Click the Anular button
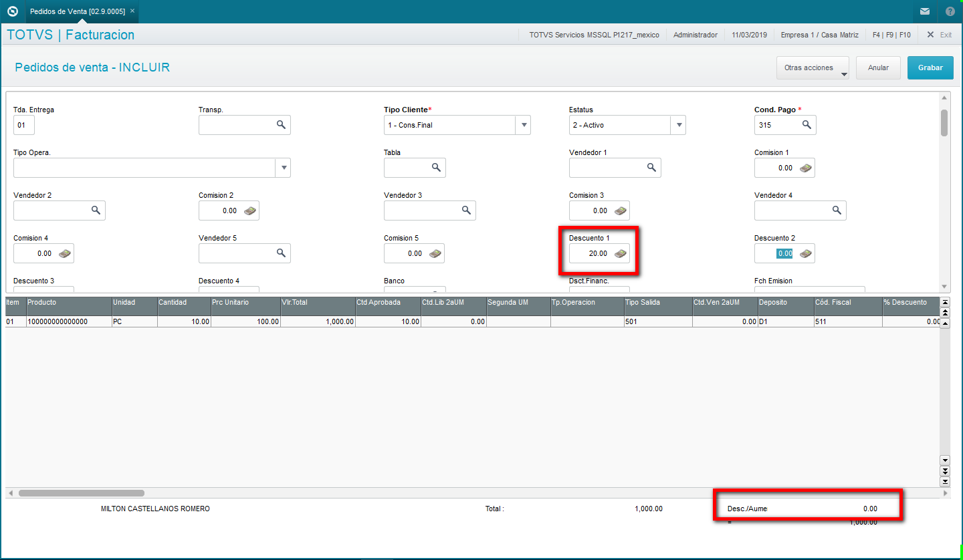Screen dimensions: 963x560 pos(878,67)
